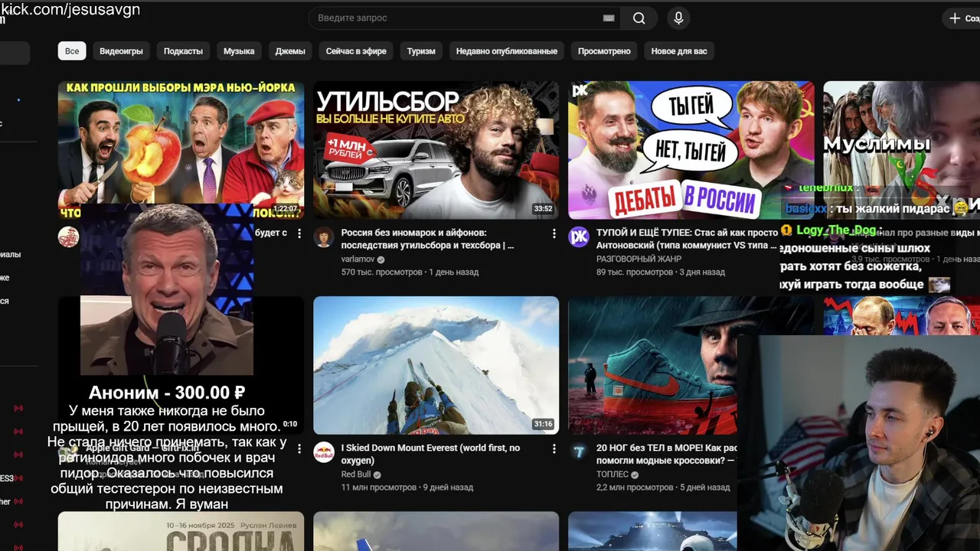Click 89 тыс. просмотров view count
The width and height of the screenshot is (980, 551).
634,272
